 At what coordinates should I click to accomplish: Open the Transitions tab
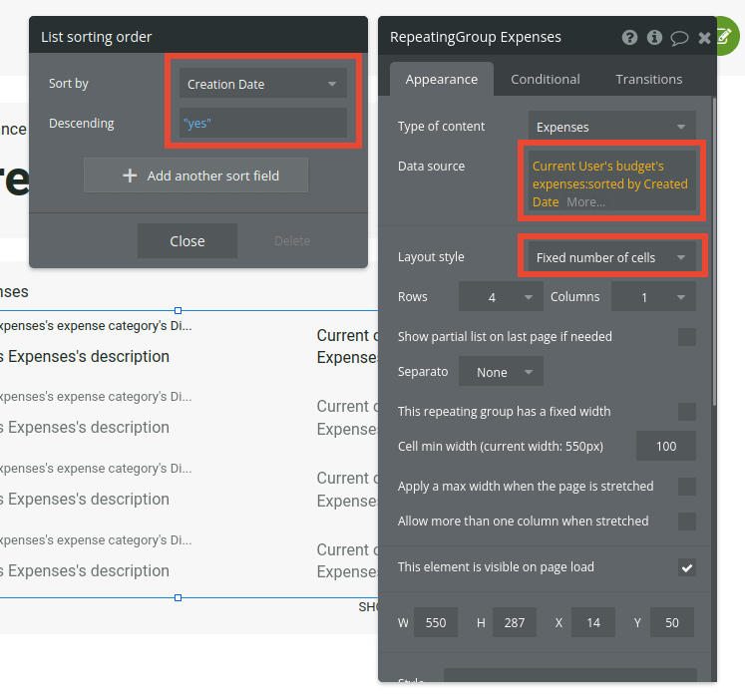pyautogui.click(x=648, y=80)
